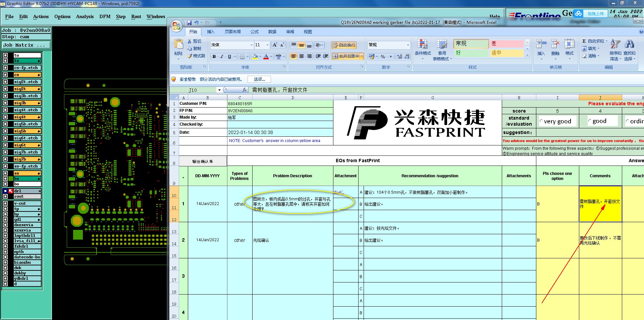This screenshot has height=320, width=644.
Task: Click the Increase Font Size icon
Action: pos(275,45)
